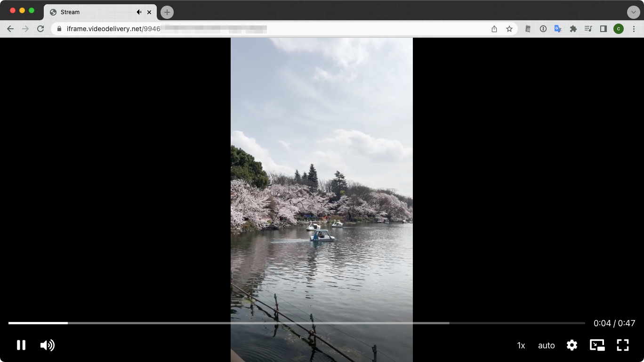The height and width of the screenshot is (362, 644).
Task: Change video quality from auto
Action: coord(546,345)
